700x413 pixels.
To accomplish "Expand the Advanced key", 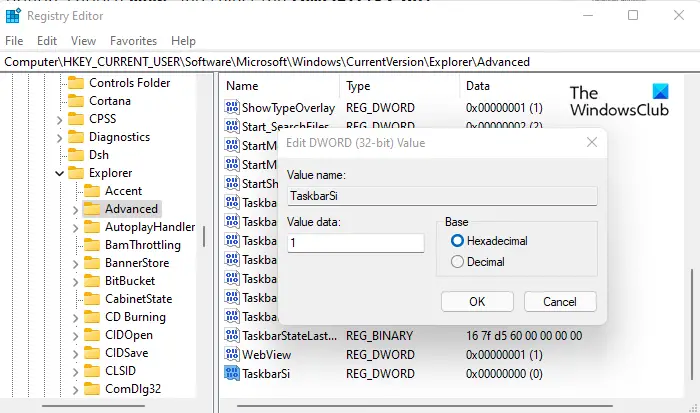I will [75, 210].
